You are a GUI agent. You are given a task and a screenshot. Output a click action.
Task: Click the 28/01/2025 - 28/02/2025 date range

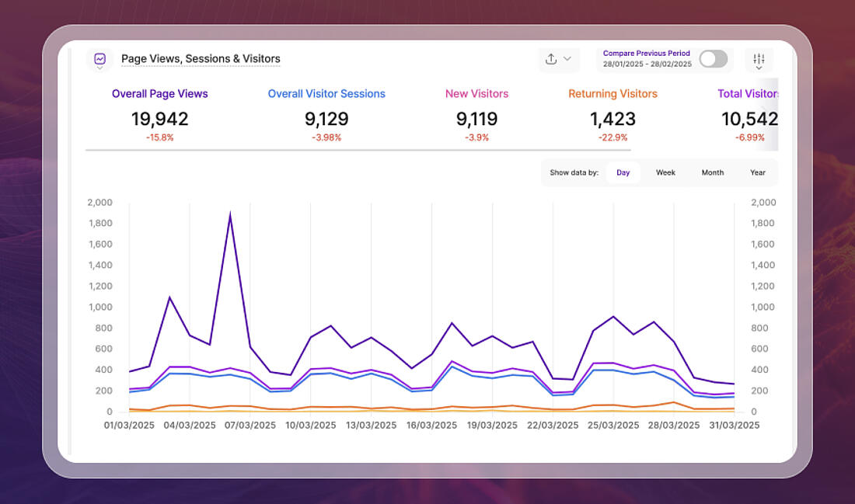pyautogui.click(x=647, y=64)
